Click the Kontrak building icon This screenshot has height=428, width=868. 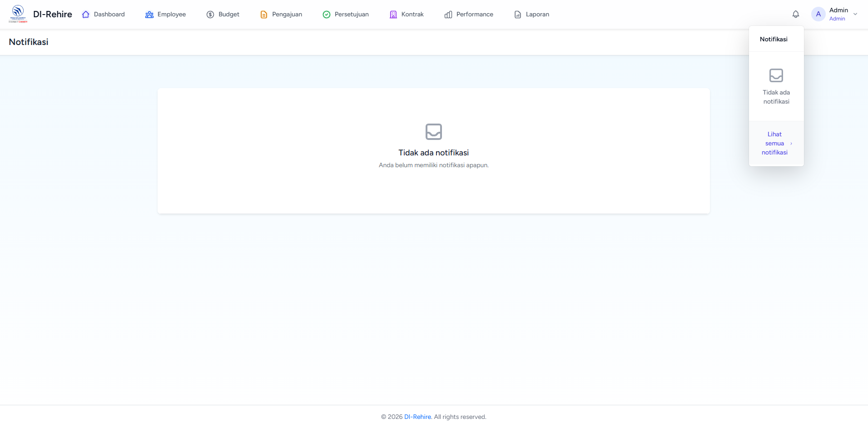coord(393,15)
